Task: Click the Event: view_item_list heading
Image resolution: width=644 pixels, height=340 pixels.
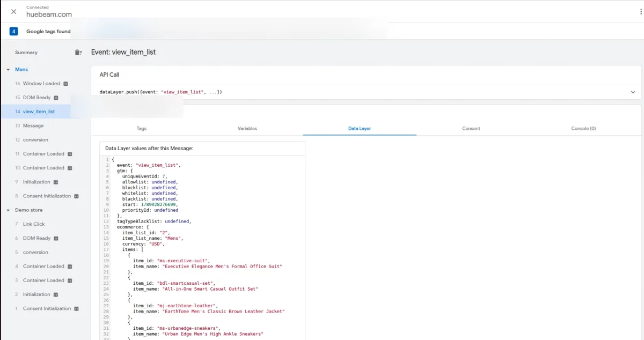Action: 123,53
